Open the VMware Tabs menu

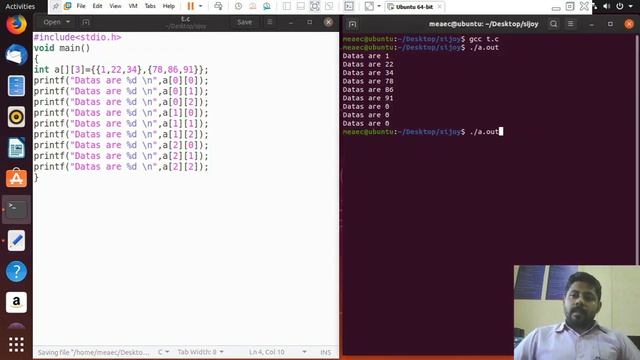(x=150, y=6)
